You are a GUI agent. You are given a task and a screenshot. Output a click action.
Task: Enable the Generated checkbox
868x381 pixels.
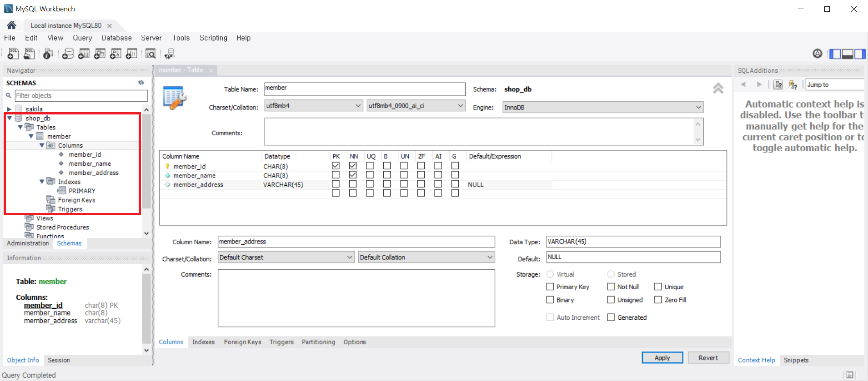[x=611, y=317]
